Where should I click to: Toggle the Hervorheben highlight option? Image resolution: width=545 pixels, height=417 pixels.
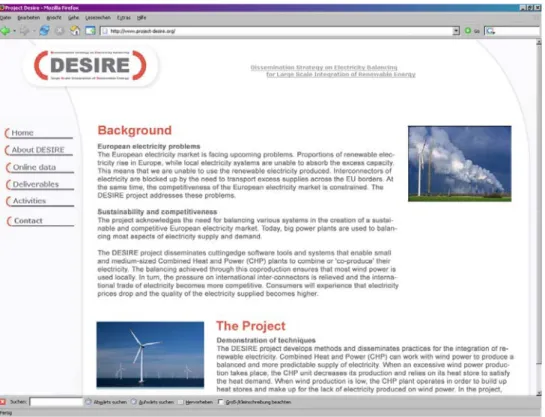(195, 402)
